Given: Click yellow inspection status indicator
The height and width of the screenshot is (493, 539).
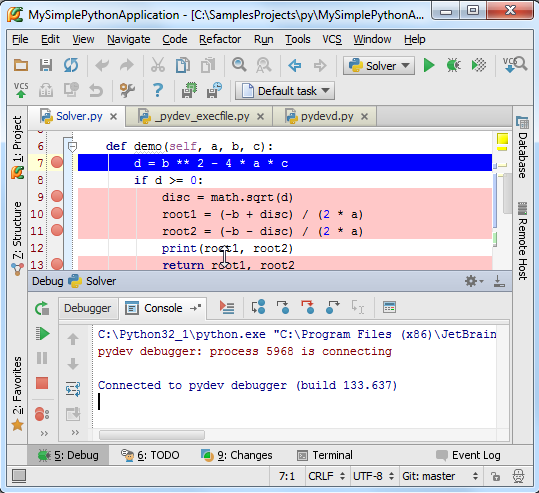Looking at the screenshot, I should 502,139.
